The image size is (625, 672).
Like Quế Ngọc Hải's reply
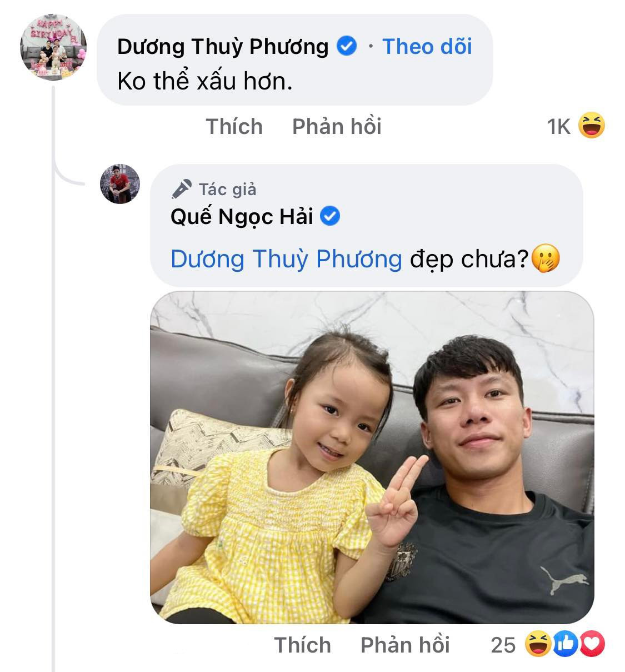(302, 645)
